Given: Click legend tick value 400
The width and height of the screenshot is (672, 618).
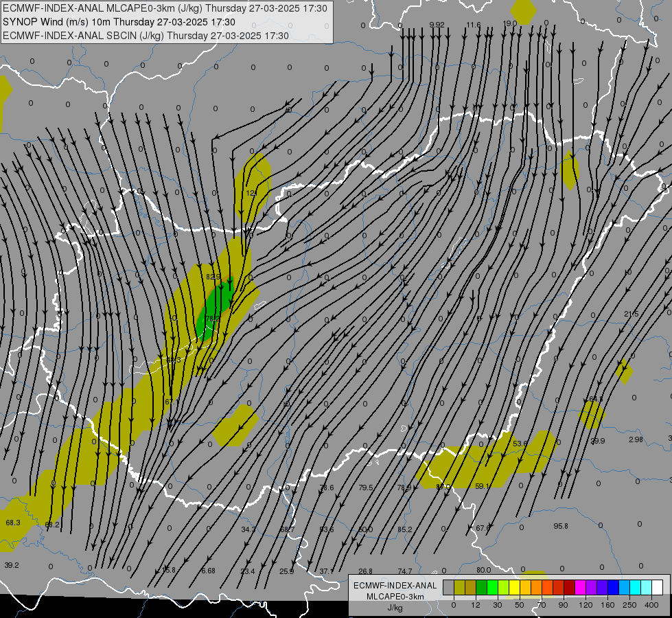Looking at the screenshot, I should tap(651, 605).
